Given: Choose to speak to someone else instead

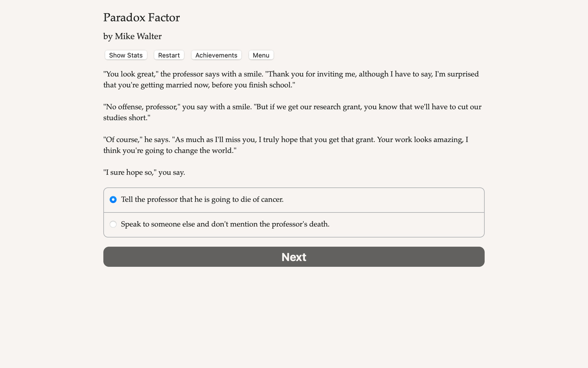Looking at the screenshot, I should click(225, 224).
